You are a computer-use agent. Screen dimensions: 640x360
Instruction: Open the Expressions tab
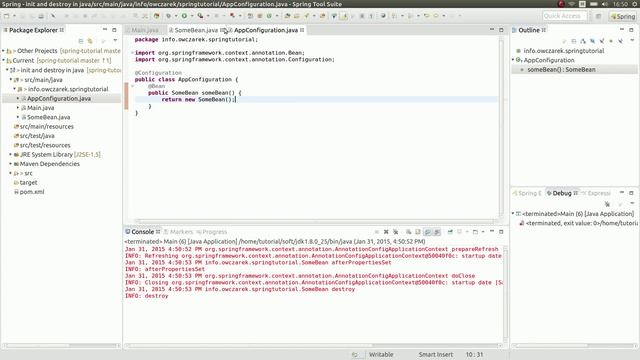click(x=596, y=193)
